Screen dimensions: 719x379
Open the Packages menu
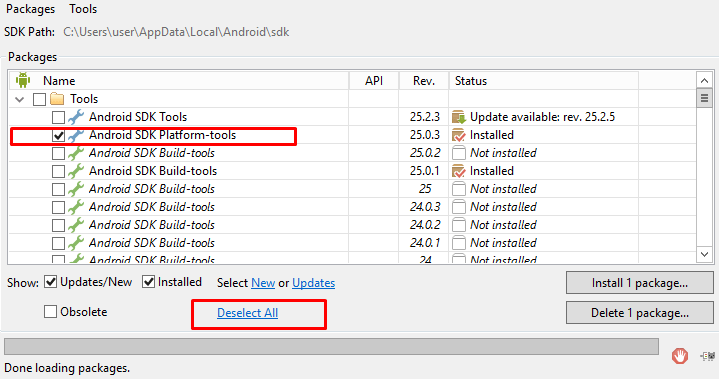click(x=30, y=9)
